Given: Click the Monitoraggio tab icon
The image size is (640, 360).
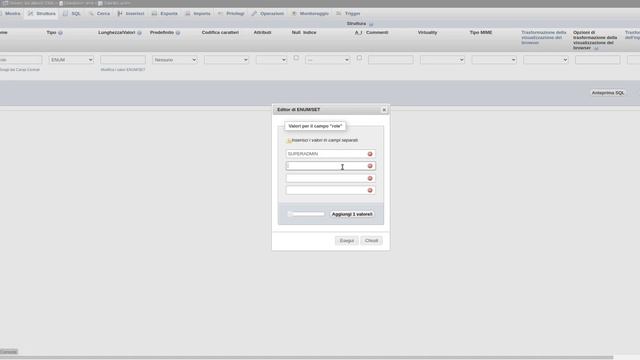Looking at the screenshot, I should click(x=294, y=13).
